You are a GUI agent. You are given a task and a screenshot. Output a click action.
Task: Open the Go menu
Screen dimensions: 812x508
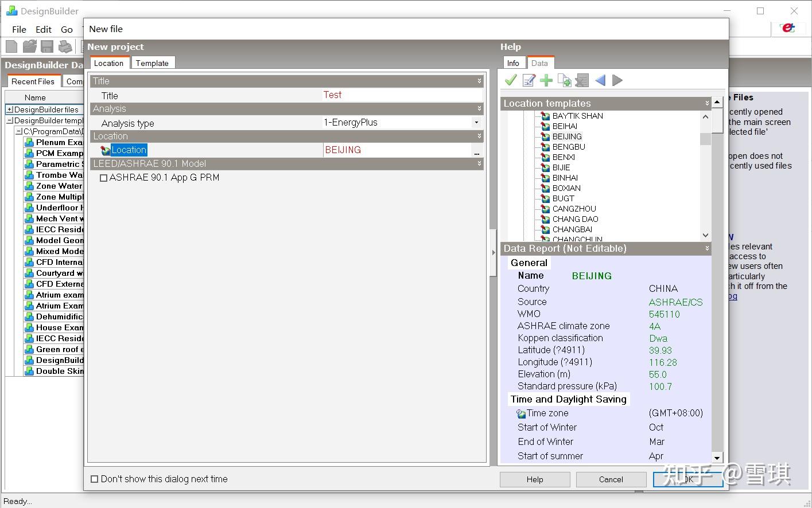pos(67,29)
